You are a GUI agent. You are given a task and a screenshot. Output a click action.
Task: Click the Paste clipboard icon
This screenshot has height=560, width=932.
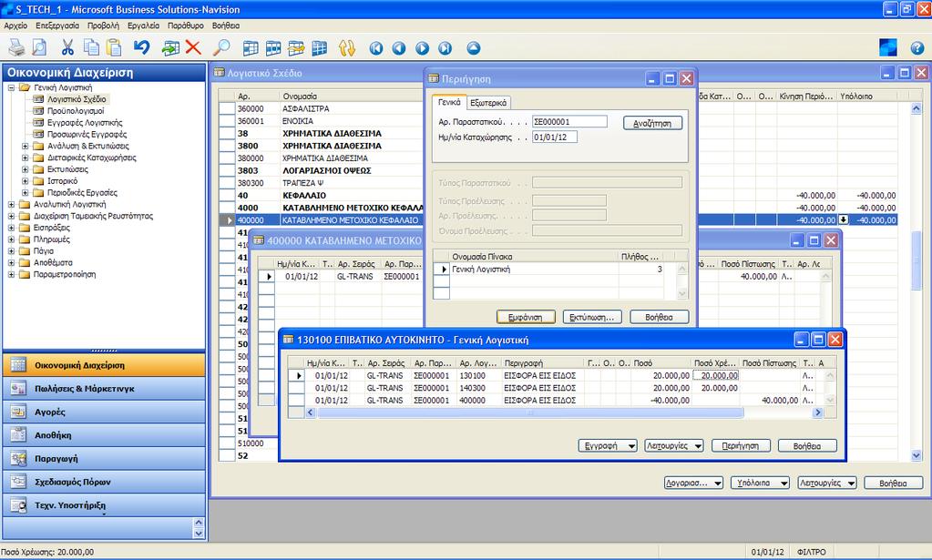114,48
